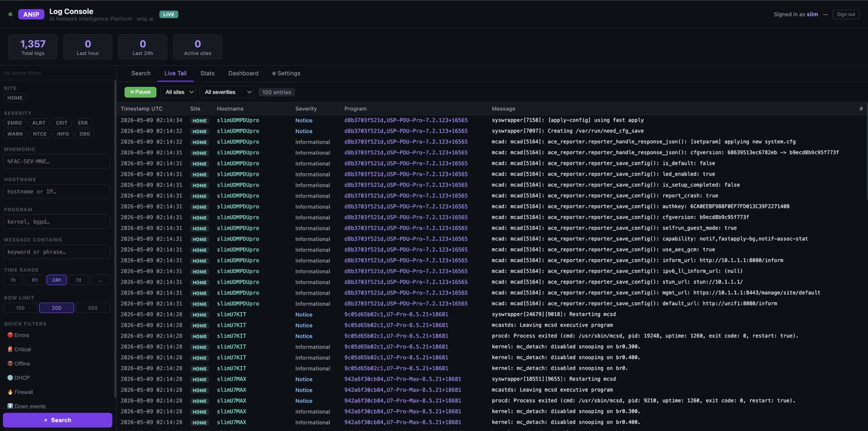Open the All severities dropdown

pyautogui.click(x=226, y=92)
